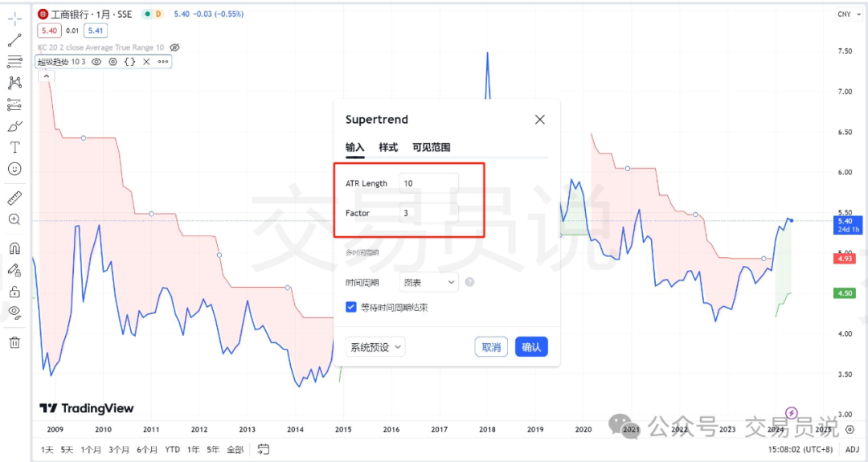Hide the 超级趋势 indicator

96,62
